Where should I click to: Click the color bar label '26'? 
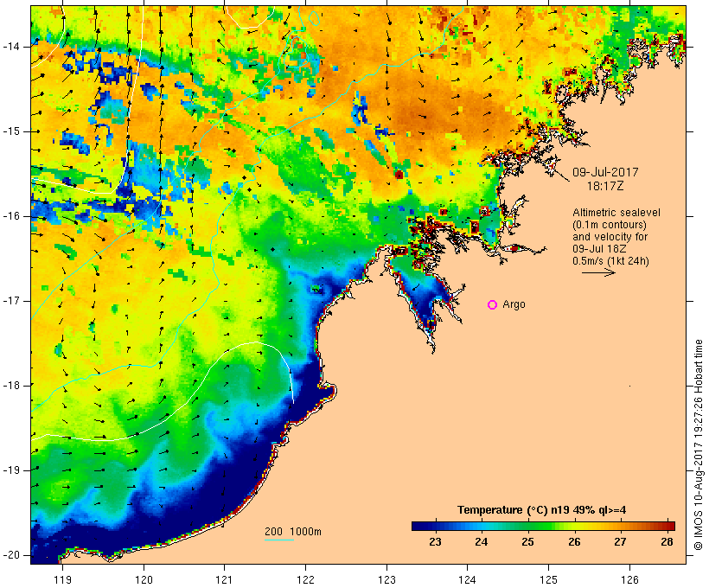point(574,542)
